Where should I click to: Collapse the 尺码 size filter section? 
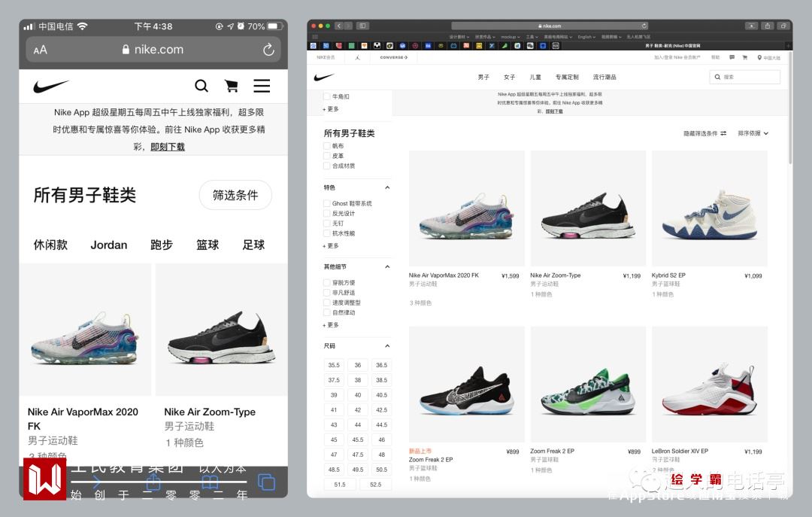point(387,346)
